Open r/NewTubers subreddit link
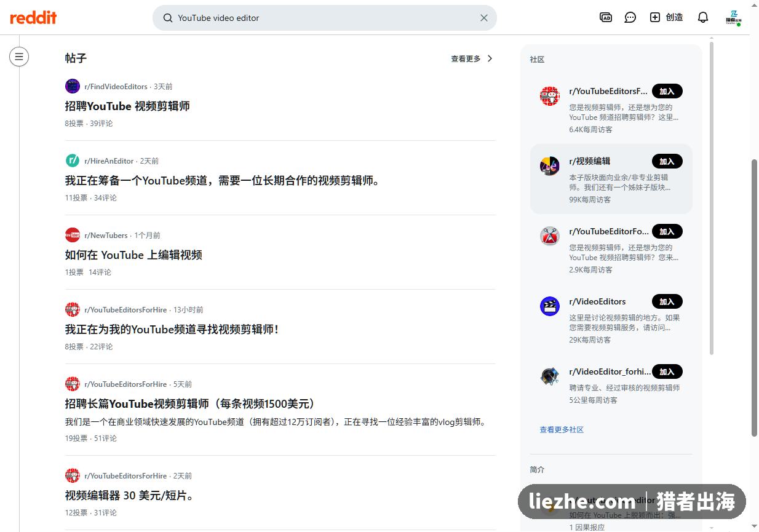Image resolution: width=759 pixels, height=532 pixels. tap(106, 236)
